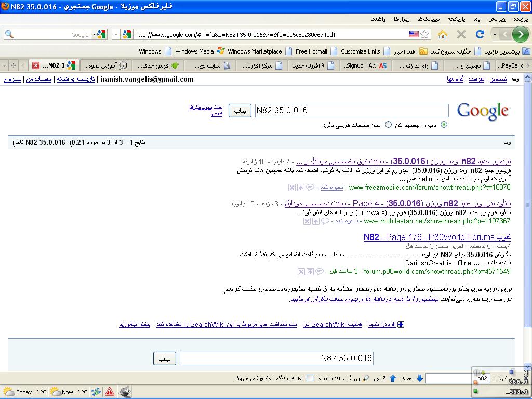Close the N82 tab with red X
Screen dimensions: 532x399
36,65
